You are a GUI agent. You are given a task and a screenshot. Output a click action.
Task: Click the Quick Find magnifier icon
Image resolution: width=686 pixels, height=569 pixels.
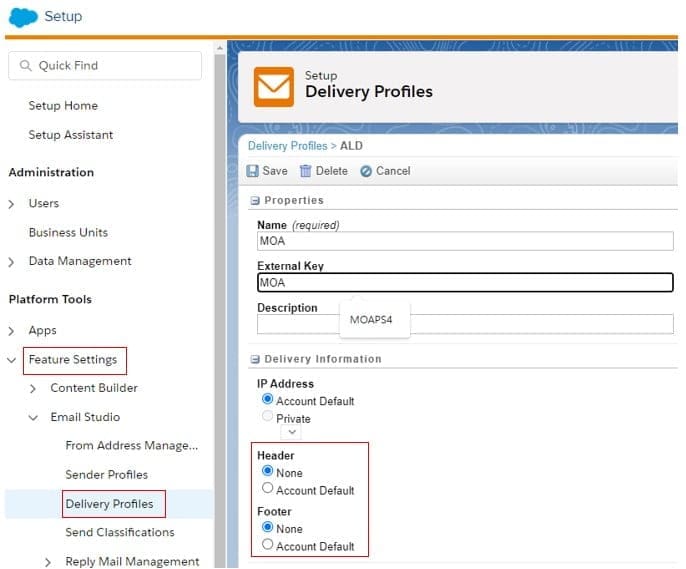25,66
